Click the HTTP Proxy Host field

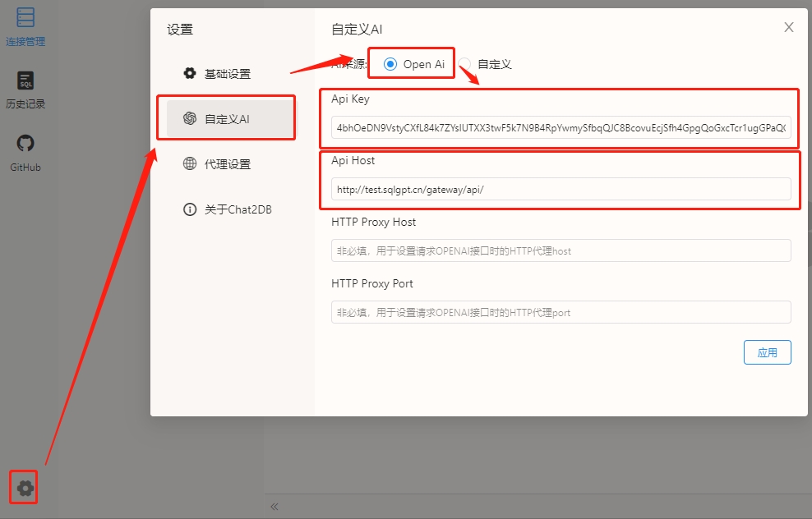(561, 250)
